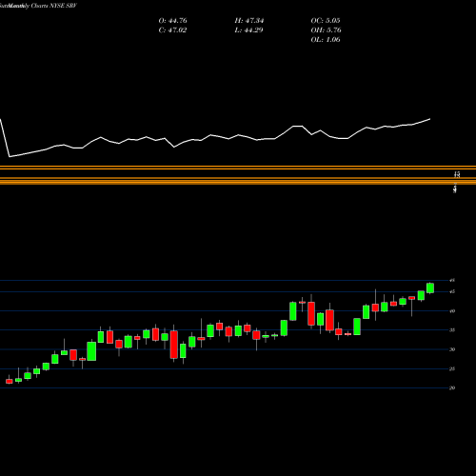Click the 40 price axis label

point(452,311)
